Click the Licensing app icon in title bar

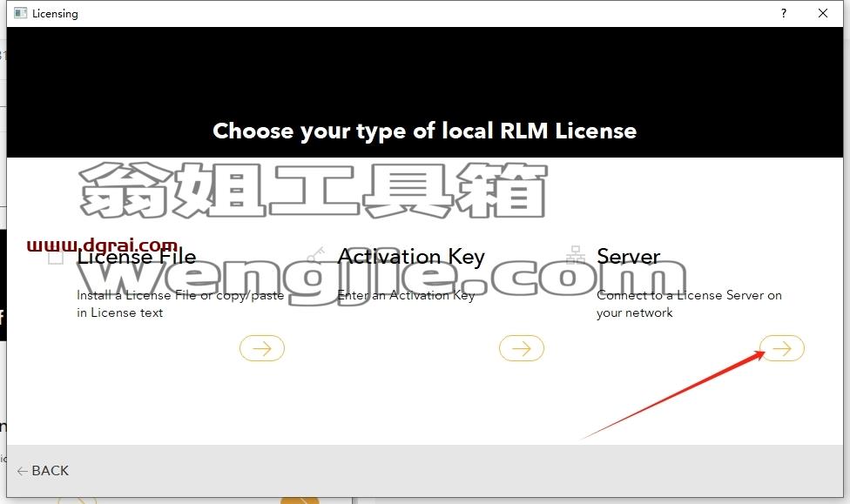click(x=21, y=13)
